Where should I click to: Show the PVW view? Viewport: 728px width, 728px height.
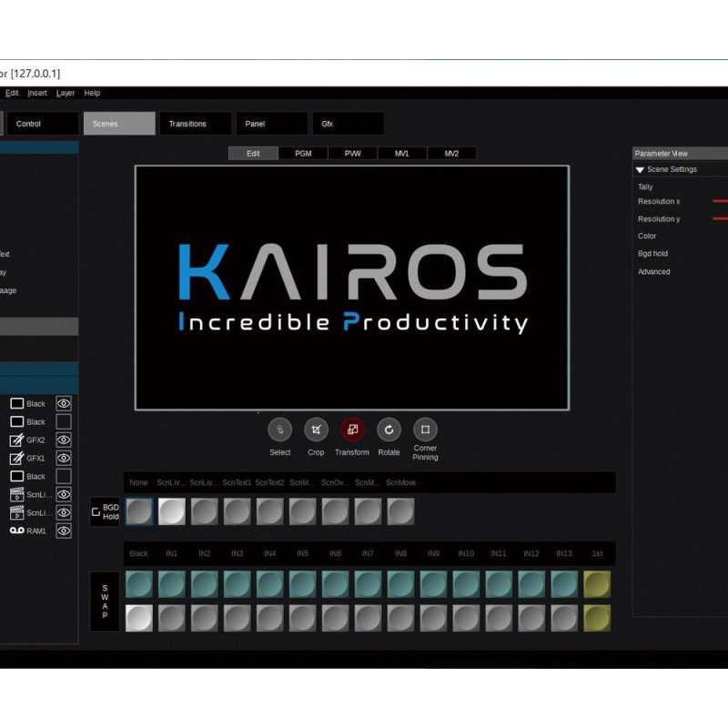tap(353, 153)
